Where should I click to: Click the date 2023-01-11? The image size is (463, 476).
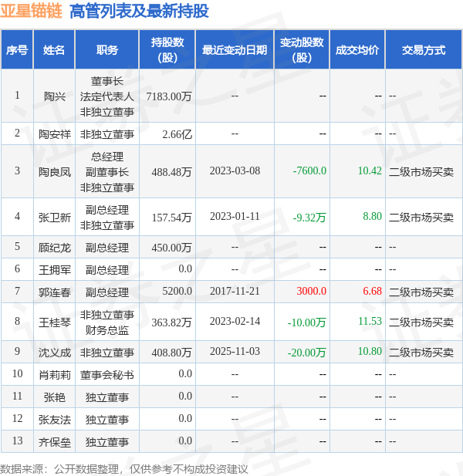235,216
